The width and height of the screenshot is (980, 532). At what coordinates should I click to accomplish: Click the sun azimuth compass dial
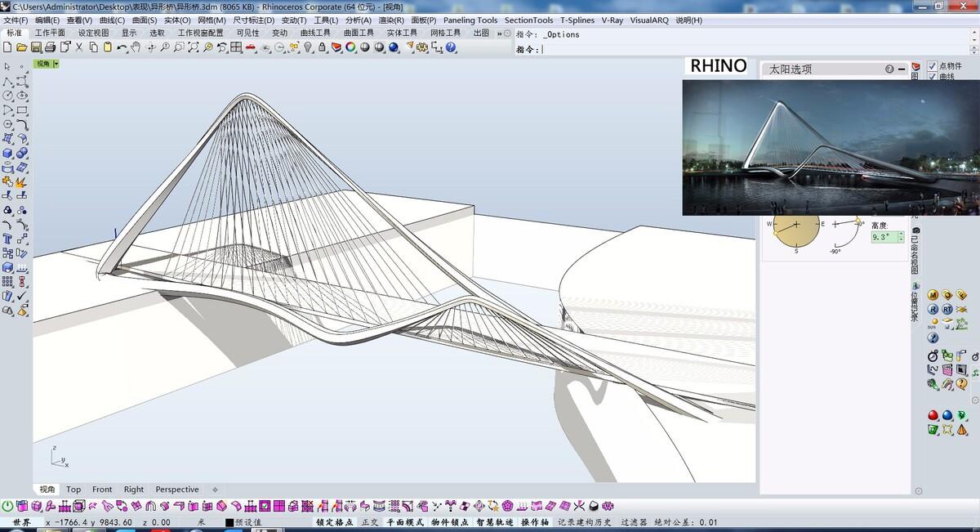796,225
